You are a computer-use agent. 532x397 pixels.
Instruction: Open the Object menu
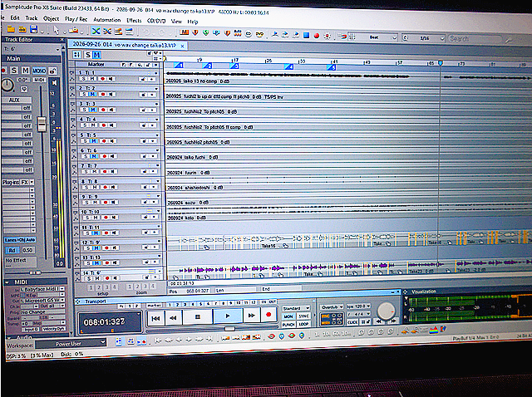(52, 18)
